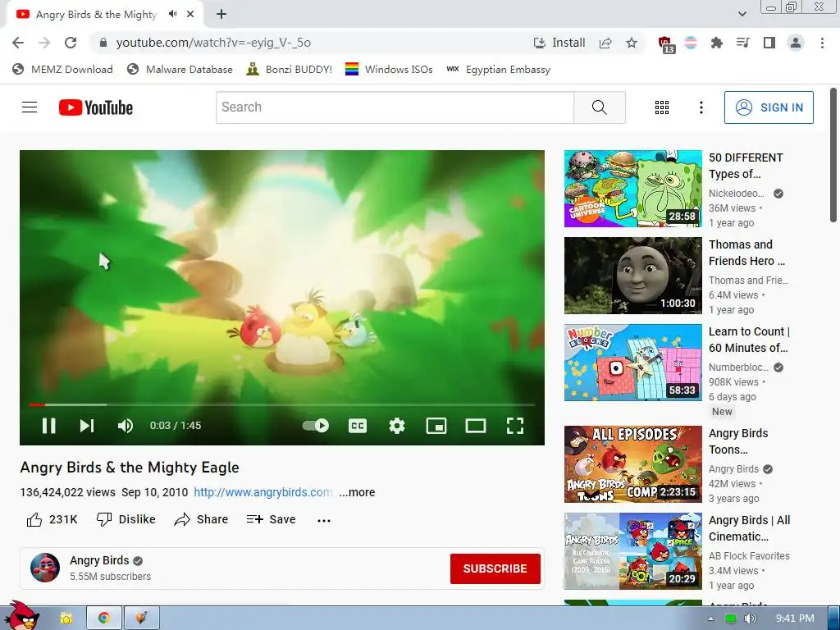
Task: Show hidden tray icons arrow
Action: [710, 619]
